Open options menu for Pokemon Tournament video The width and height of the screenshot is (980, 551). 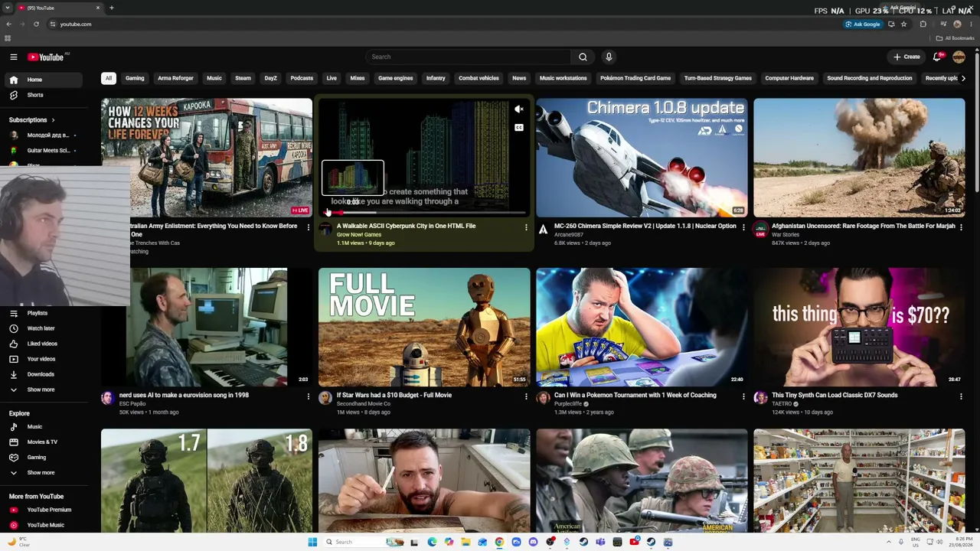tap(743, 396)
